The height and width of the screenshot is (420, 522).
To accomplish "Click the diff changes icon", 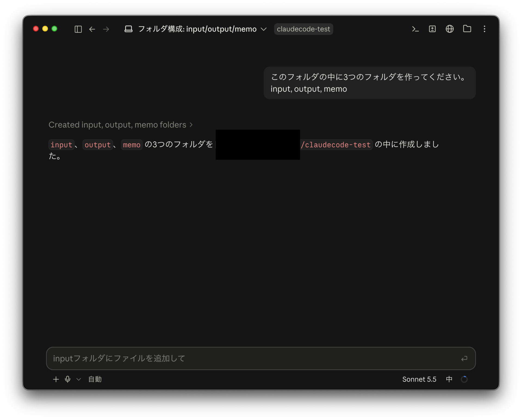I will coord(432,29).
